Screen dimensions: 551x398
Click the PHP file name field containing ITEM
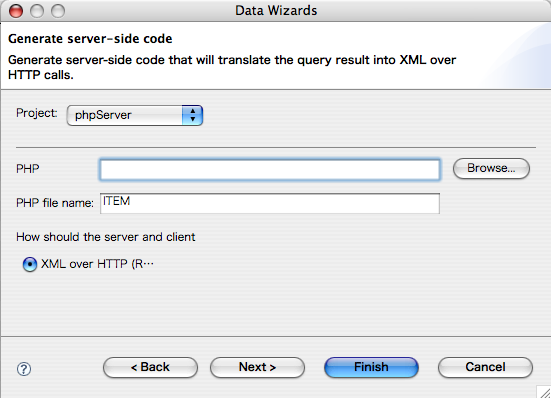[270, 203]
